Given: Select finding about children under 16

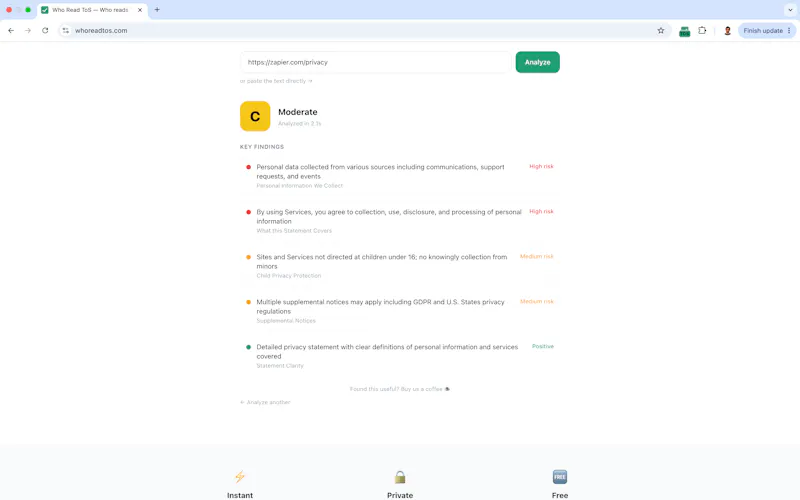Looking at the screenshot, I should point(382,261).
